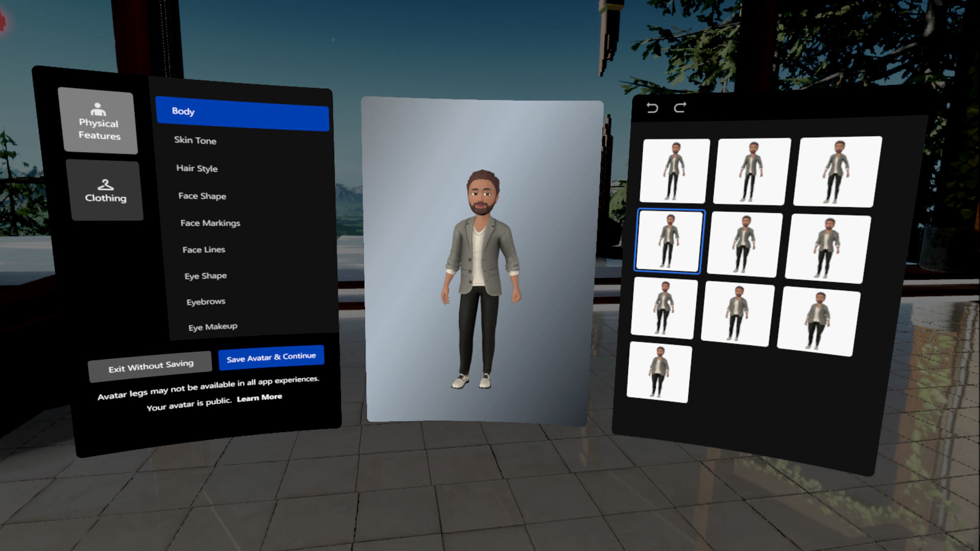Select the Body menu item
980x551 pixels.
[242, 111]
